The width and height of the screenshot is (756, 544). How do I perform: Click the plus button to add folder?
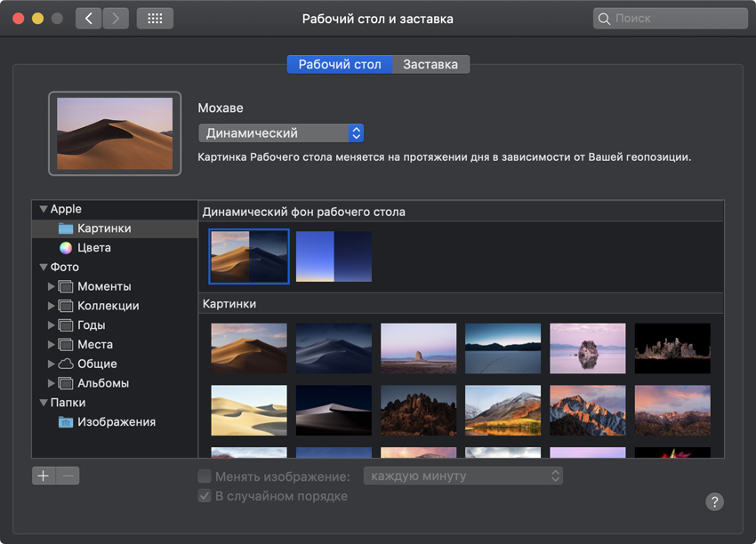44,476
